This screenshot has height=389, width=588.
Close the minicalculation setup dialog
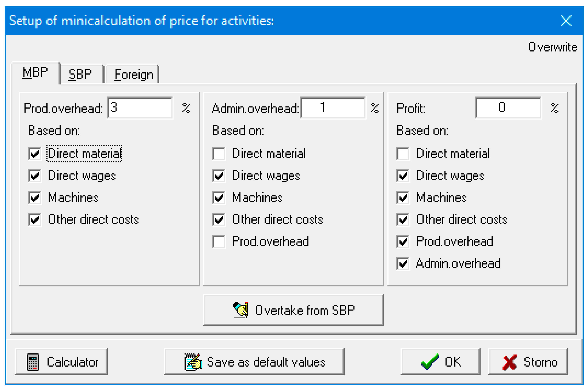566,21
